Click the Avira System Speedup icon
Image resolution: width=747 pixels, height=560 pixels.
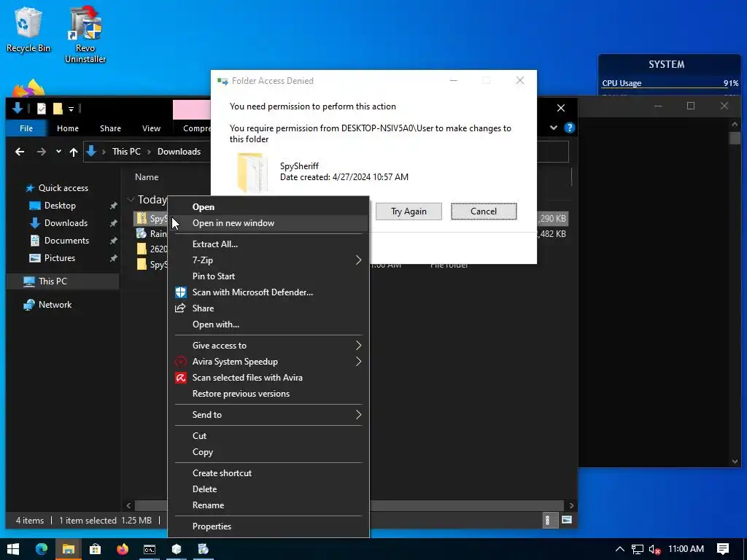point(181,362)
